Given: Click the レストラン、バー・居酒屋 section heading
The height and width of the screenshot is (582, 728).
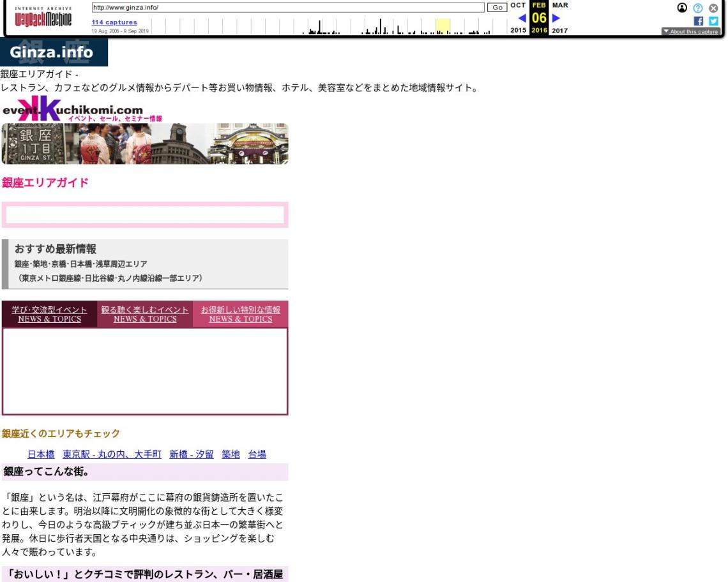Looking at the screenshot, I should tap(145, 574).
